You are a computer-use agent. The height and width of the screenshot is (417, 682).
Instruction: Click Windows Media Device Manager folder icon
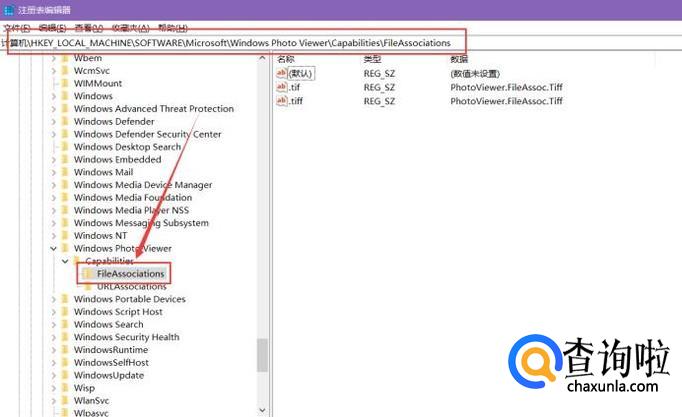click(65, 185)
